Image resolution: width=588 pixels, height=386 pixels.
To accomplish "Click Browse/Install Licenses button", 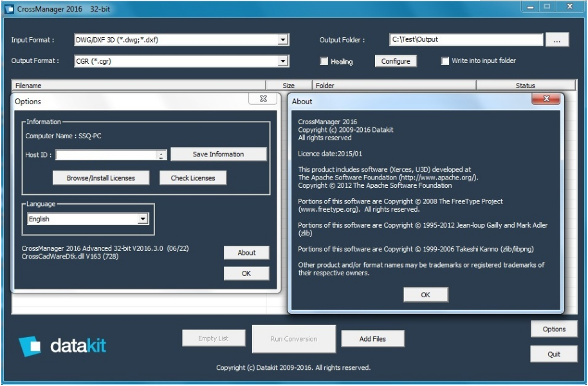I will pyautogui.click(x=101, y=178).
